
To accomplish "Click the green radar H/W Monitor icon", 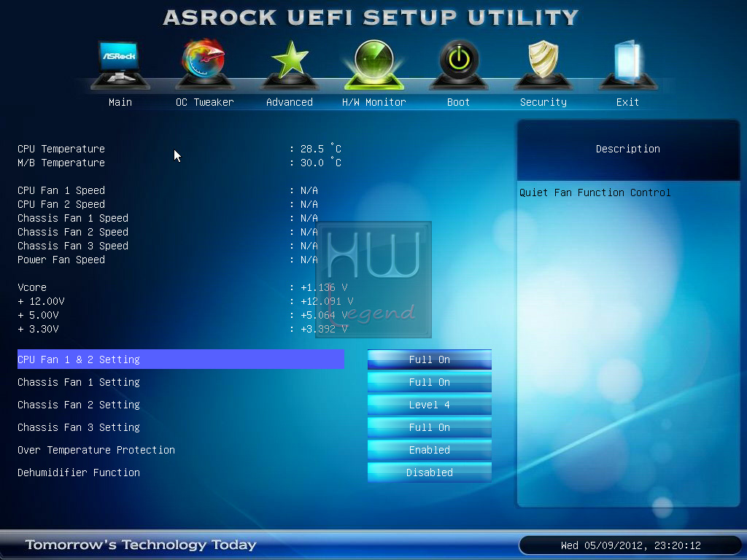I will (374, 64).
